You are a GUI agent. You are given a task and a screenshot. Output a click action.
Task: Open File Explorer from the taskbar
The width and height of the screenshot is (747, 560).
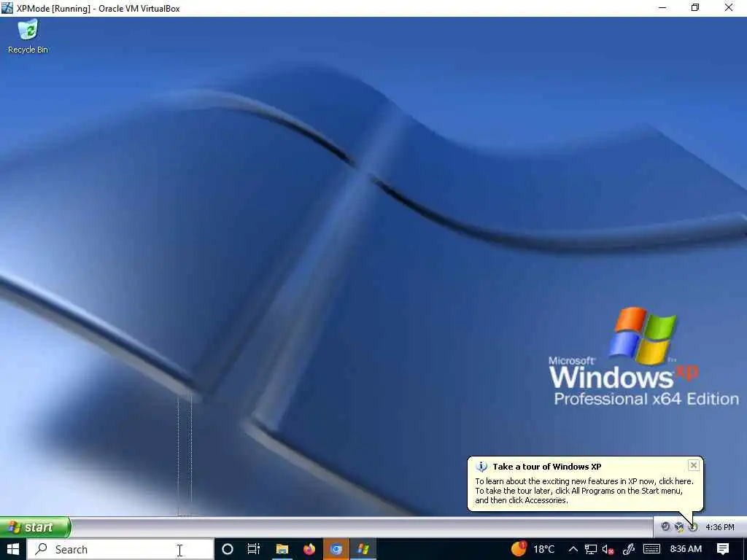tap(282, 549)
